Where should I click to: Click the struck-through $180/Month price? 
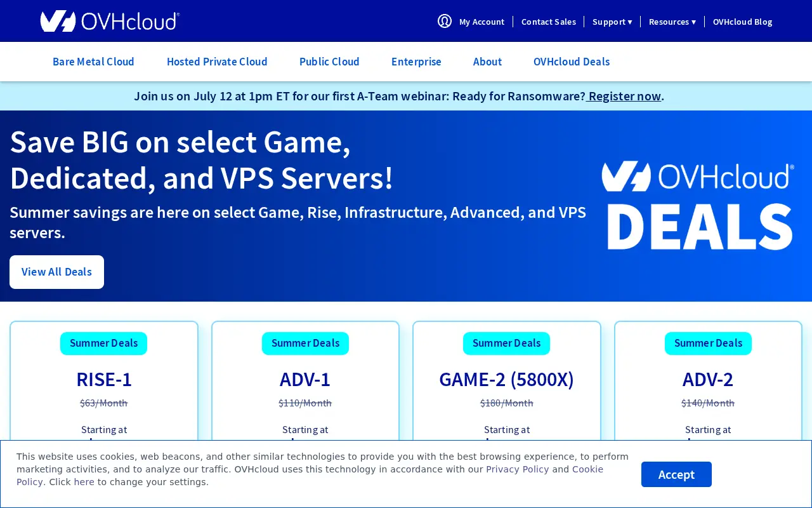click(506, 403)
